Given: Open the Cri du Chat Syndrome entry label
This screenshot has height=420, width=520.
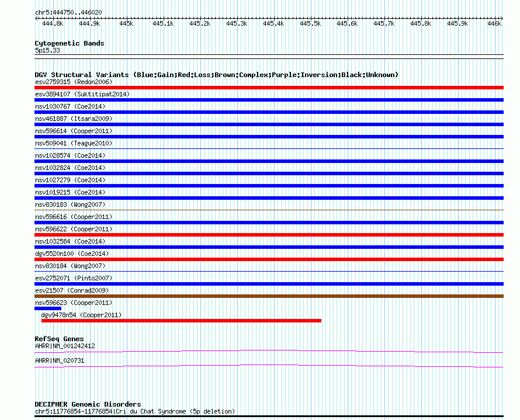Looking at the screenshot, I should pos(135,411).
